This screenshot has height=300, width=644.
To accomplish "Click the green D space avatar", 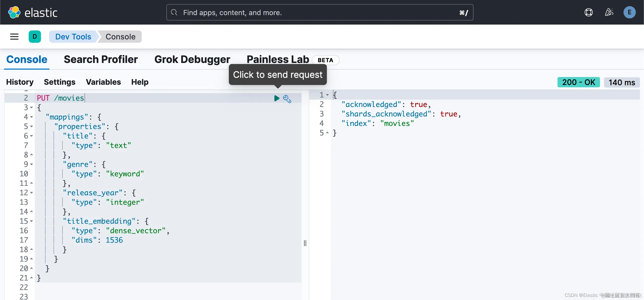I will coord(35,37).
